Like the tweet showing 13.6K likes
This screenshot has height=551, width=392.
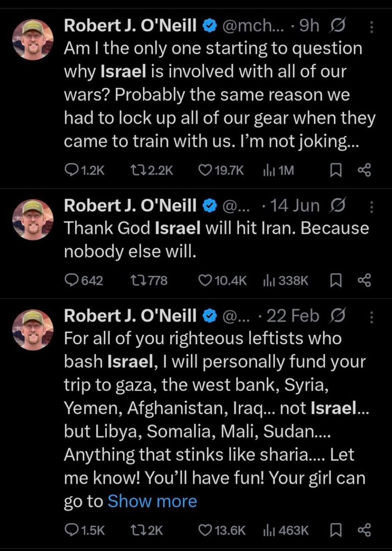[x=222, y=531]
